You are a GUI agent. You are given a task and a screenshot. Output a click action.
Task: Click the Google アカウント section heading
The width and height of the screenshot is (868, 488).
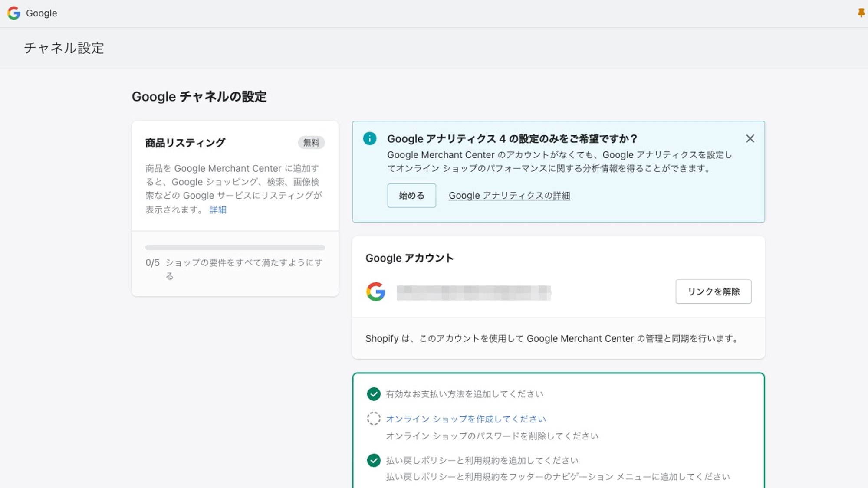click(x=410, y=258)
